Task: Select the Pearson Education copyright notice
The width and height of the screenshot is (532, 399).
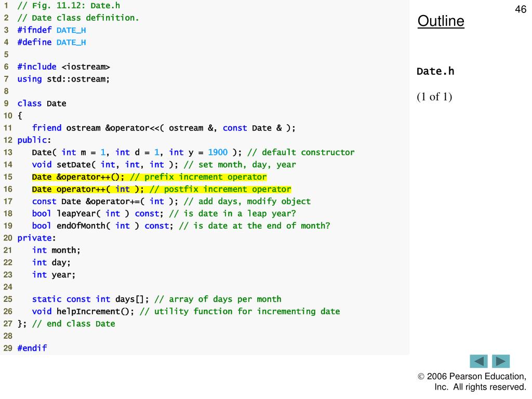Action: pos(472,382)
